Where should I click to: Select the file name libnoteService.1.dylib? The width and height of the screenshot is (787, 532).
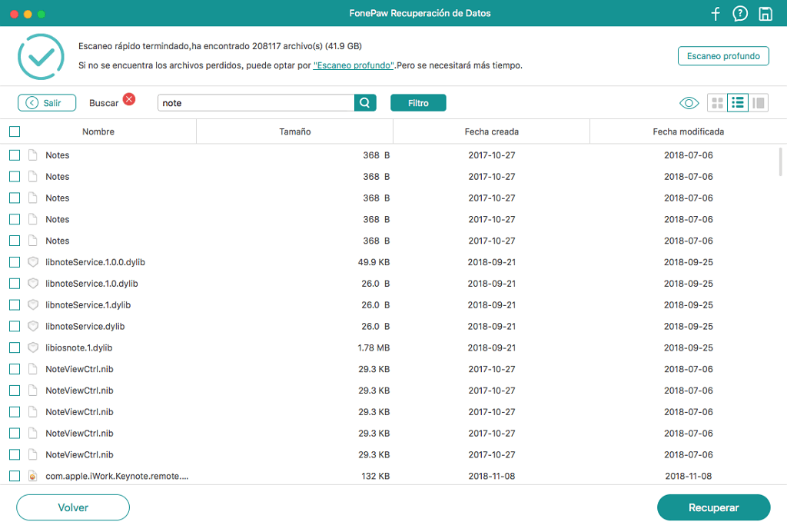[x=88, y=304]
